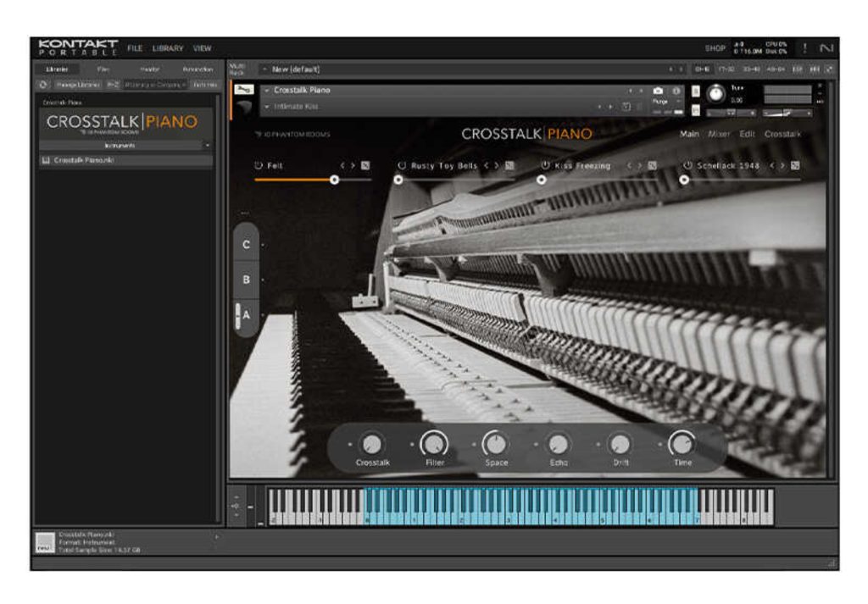Screen dimensions: 868x604
Task: Click the Crosstalk Piano library banner
Action: point(125,123)
